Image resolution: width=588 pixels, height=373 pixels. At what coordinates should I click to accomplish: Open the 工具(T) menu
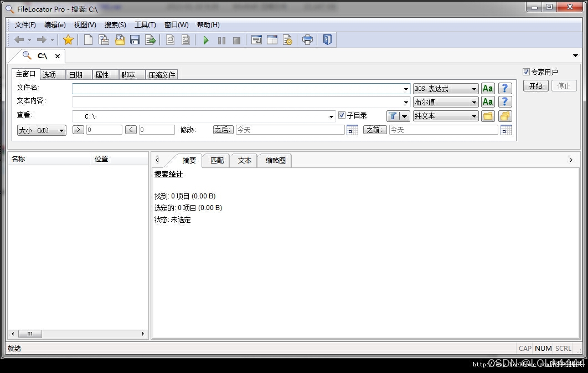pyautogui.click(x=145, y=25)
